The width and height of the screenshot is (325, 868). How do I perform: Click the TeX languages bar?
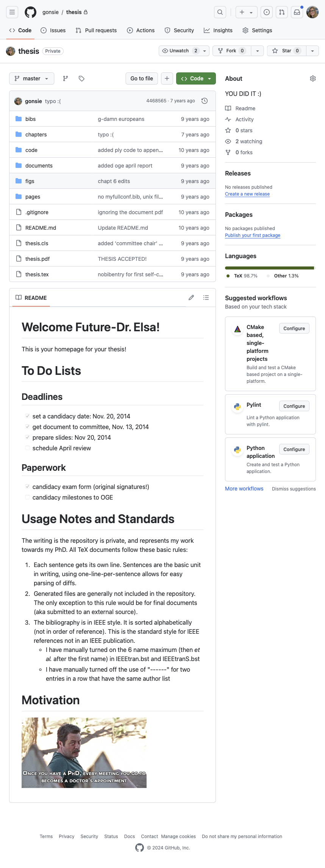[x=269, y=268]
